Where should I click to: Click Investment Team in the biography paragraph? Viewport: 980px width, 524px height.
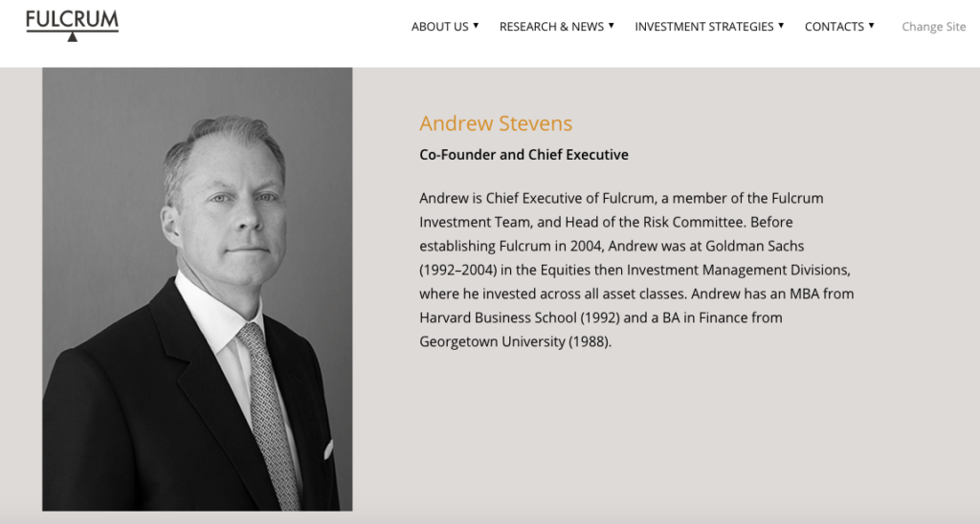coord(468,222)
